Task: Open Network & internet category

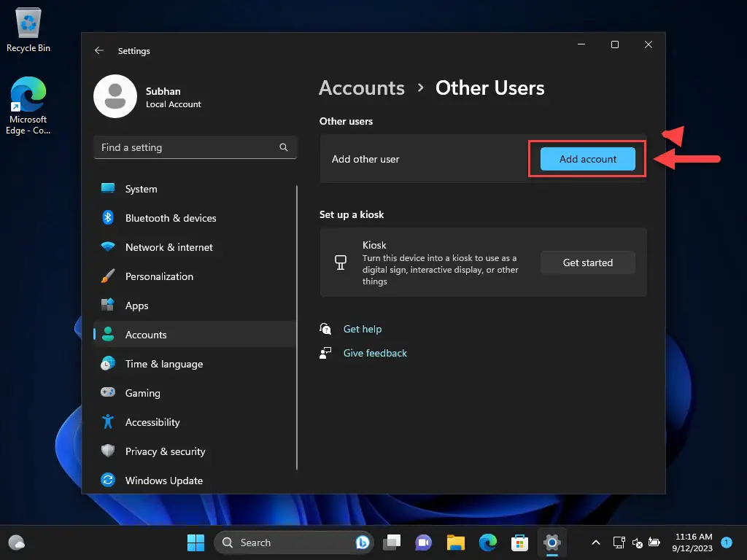Action: (196, 247)
